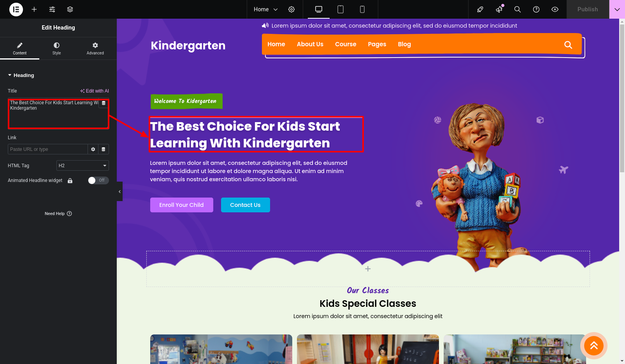
Task: Switch to the Advanced tab
Action: pyautogui.click(x=95, y=48)
